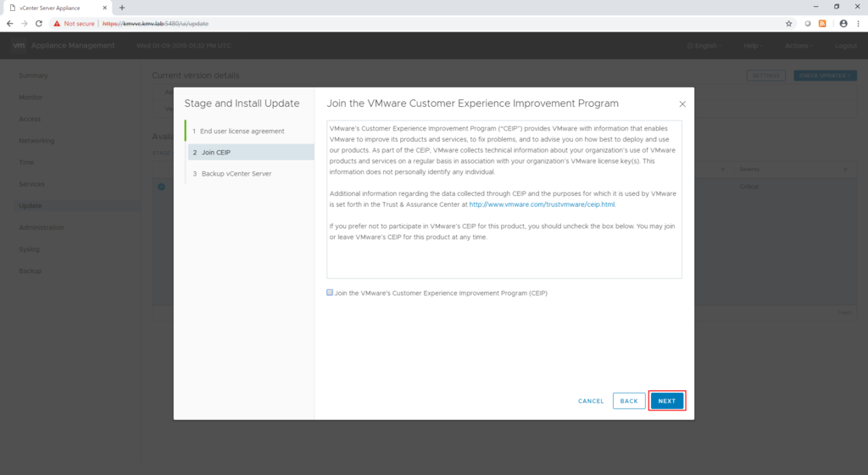868x475 pixels.
Task: Close the vCenter Server Appliance tab
Action: pos(104,8)
